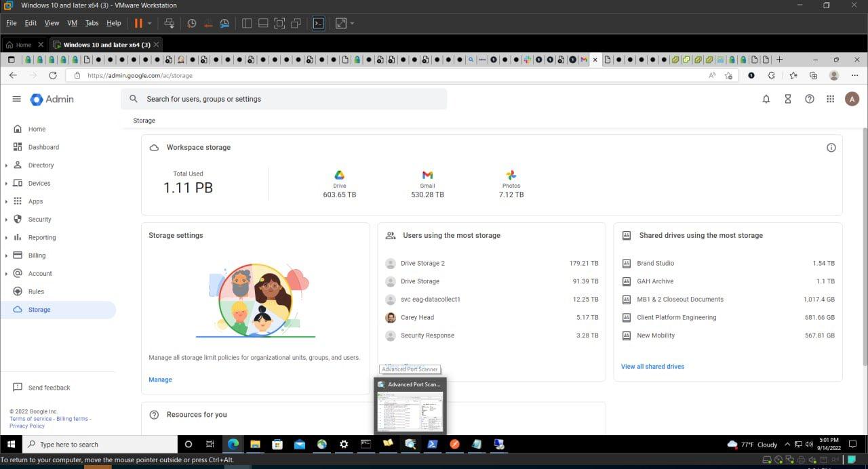Expand the Account section arrow
The height and width of the screenshot is (469, 868).
pyautogui.click(x=6, y=274)
